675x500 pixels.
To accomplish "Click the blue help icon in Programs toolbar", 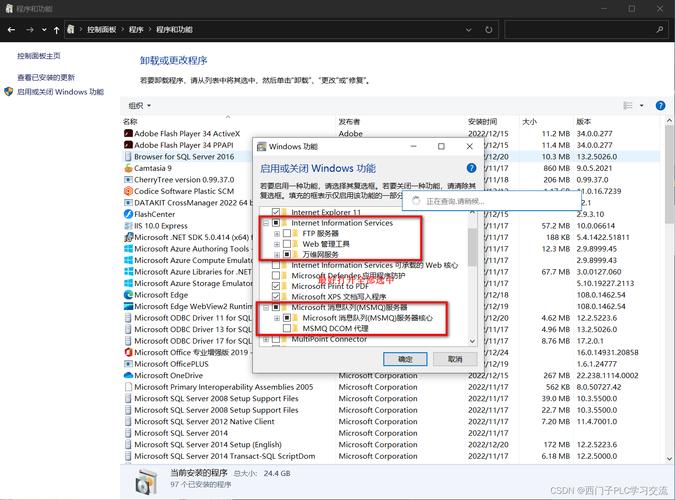I will [660, 106].
